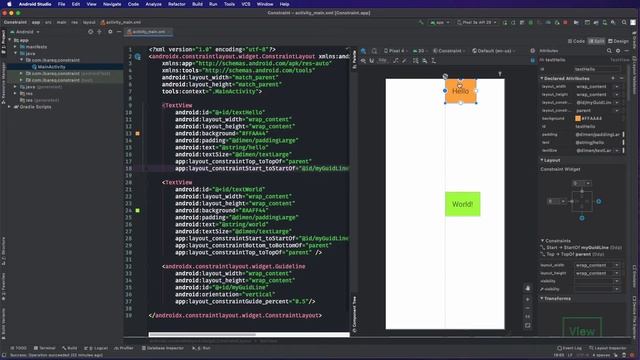Click Select Opened File target icon
This screenshot has width=640, height=360.
pyautogui.click(x=91, y=32)
